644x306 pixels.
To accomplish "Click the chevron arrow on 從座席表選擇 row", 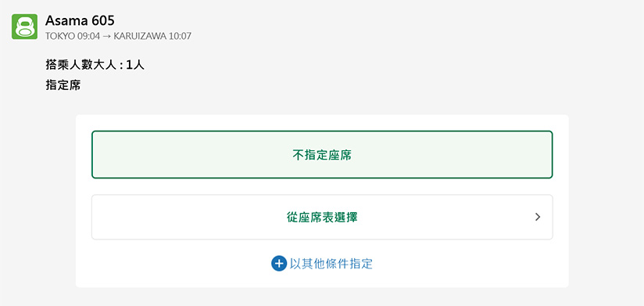I will coord(538,217).
